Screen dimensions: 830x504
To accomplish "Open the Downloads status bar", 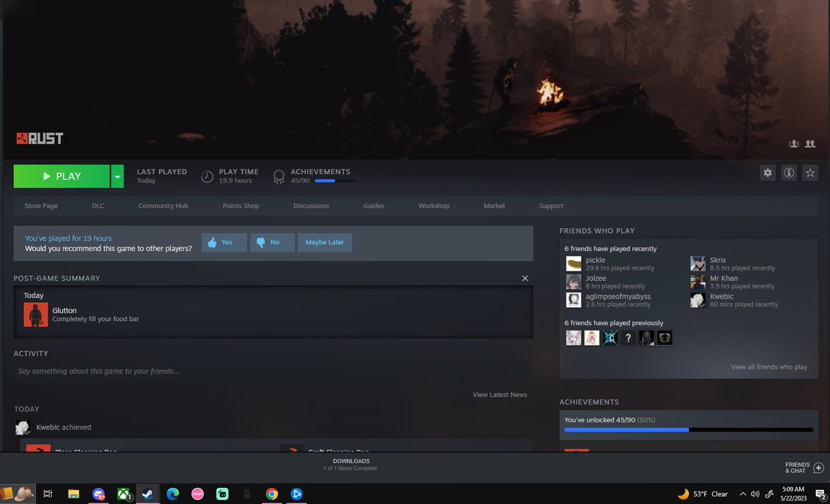I will (x=351, y=465).
